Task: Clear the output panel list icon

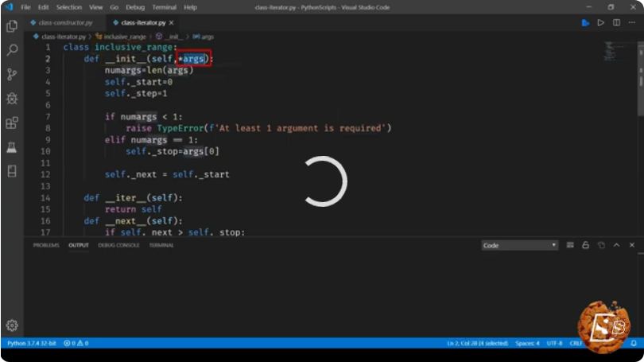Action: 570,245
